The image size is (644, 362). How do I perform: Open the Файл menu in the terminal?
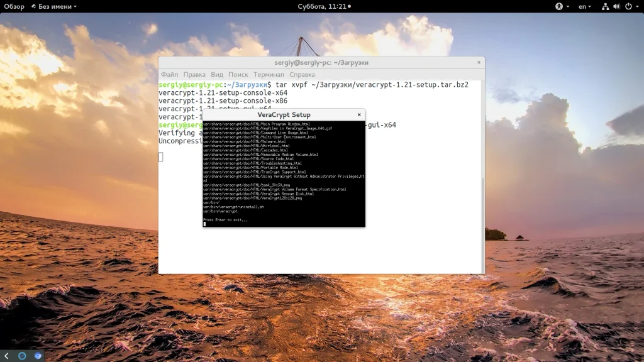[x=169, y=74]
